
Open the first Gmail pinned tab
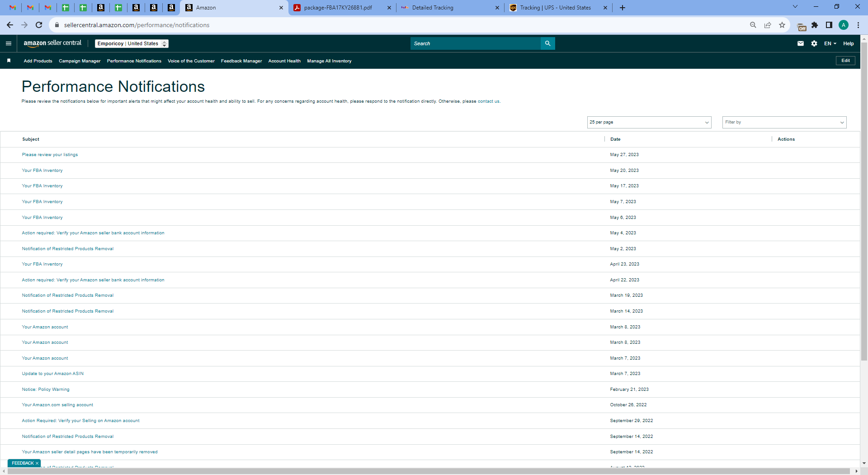coord(13,8)
